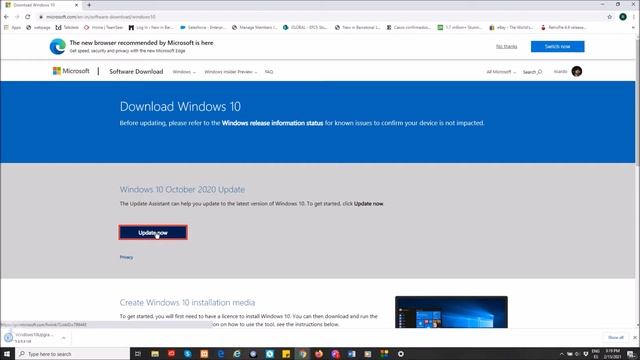The width and height of the screenshot is (640, 360).
Task: Open the FAQ navigation item
Action: click(269, 72)
